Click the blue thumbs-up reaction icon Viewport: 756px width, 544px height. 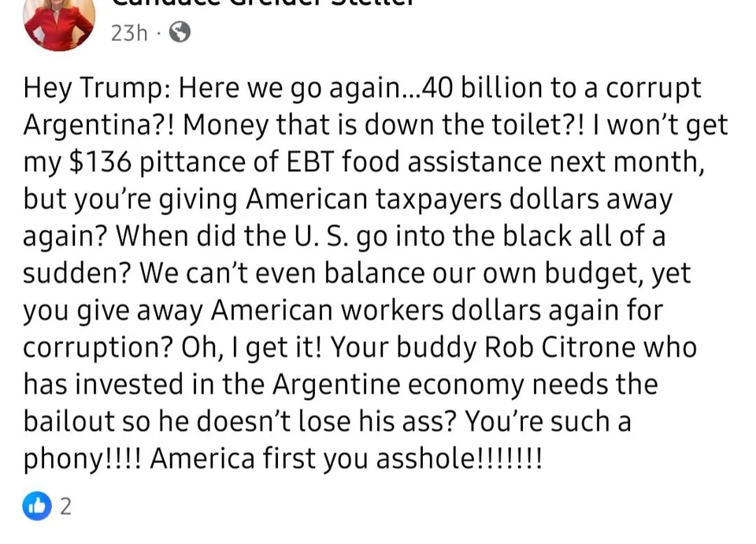pyautogui.click(x=37, y=506)
